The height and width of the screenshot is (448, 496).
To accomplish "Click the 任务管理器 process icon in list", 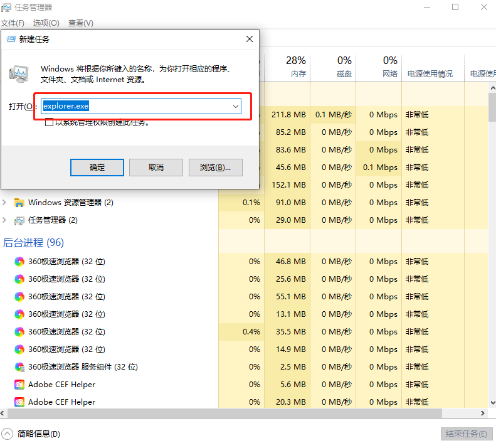I will (x=19, y=220).
